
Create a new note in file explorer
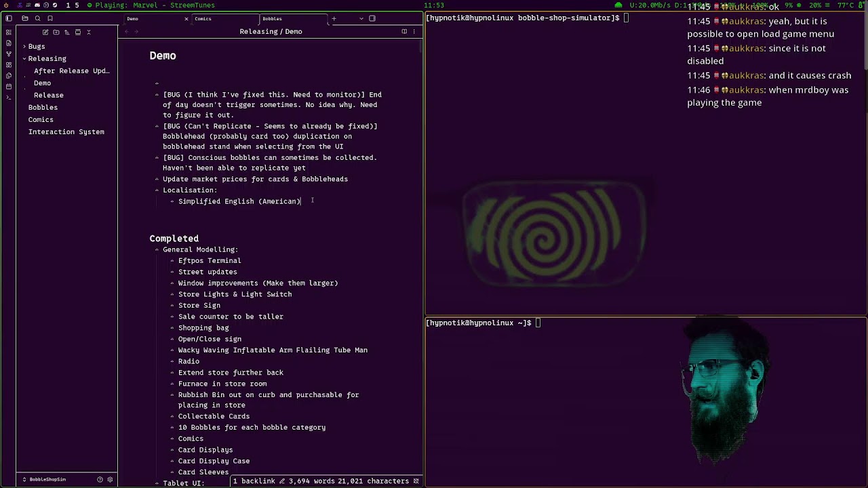tap(45, 32)
